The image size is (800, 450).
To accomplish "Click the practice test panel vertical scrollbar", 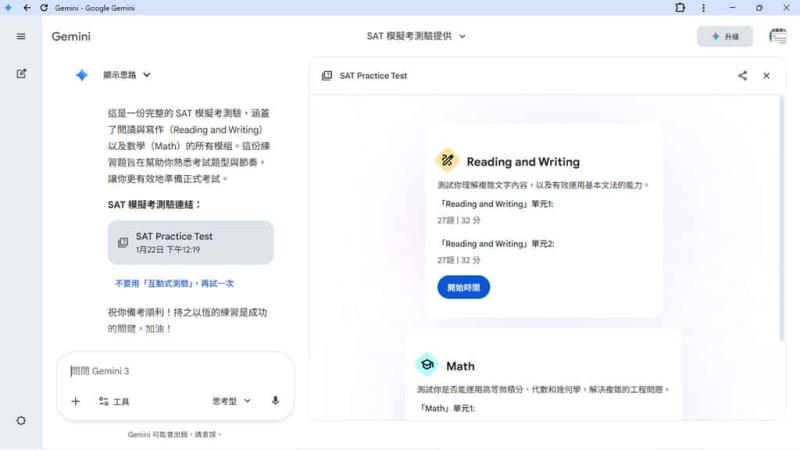I will tap(781, 218).
